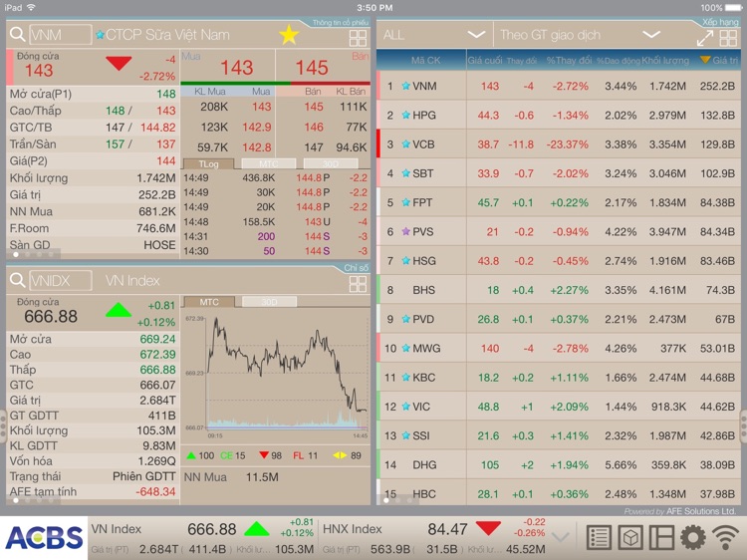Tap the 14:48 trade log entry 158.5K
This screenshot has height=560, width=747.
click(x=275, y=221)
